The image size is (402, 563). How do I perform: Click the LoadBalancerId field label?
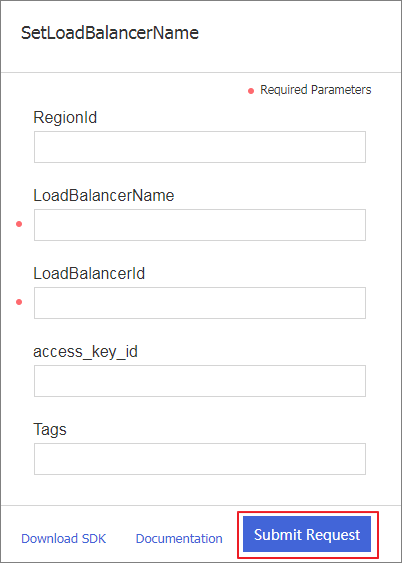click(x=89, y=274)
